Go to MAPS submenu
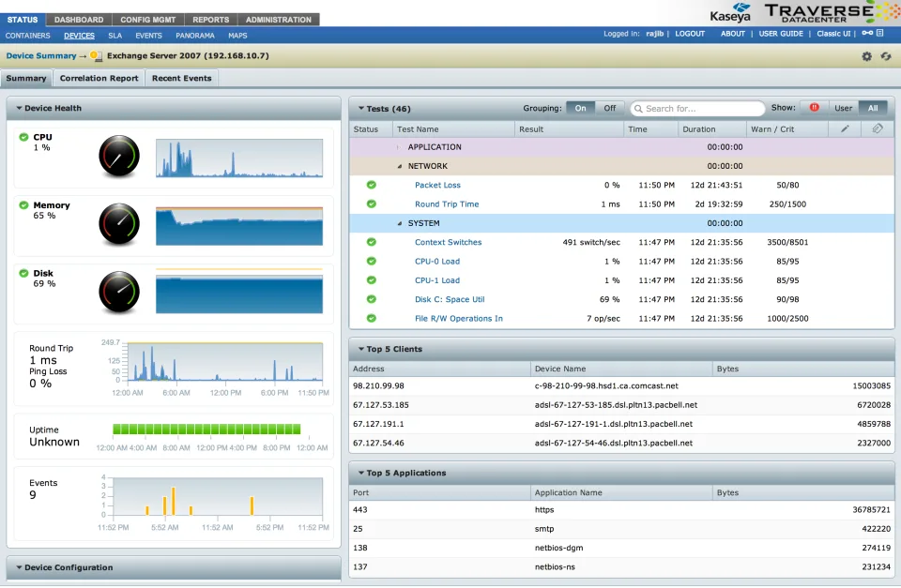Screen dimensions: 901x588 click(x=237, y=36)
